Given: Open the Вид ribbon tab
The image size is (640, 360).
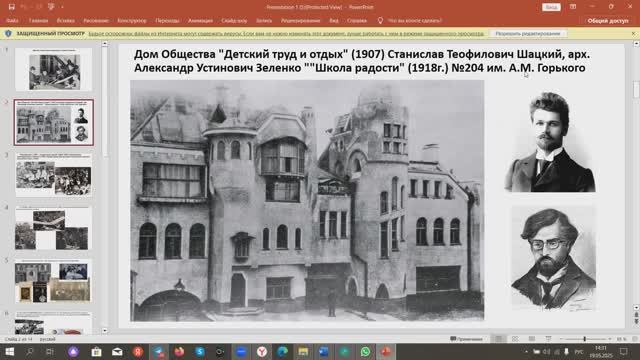Looking at the screenshot, I should coord(334,20).
